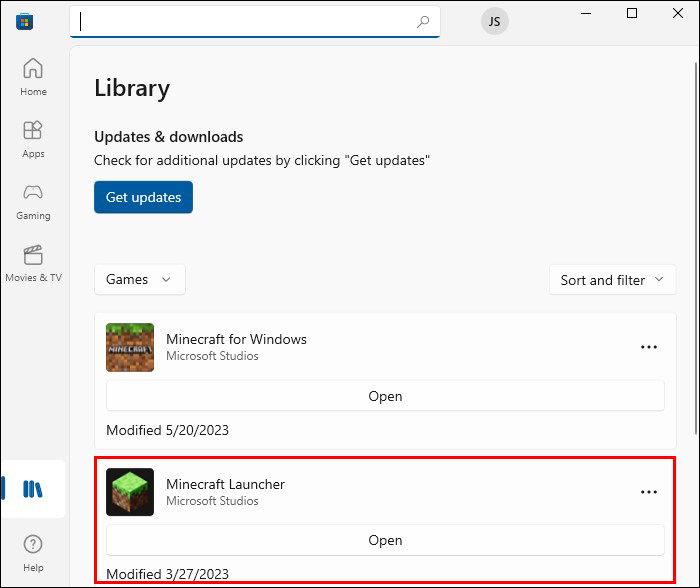The image size is (700, 588).
Task: Open the Gaming section
Action: tap(33, 202)
